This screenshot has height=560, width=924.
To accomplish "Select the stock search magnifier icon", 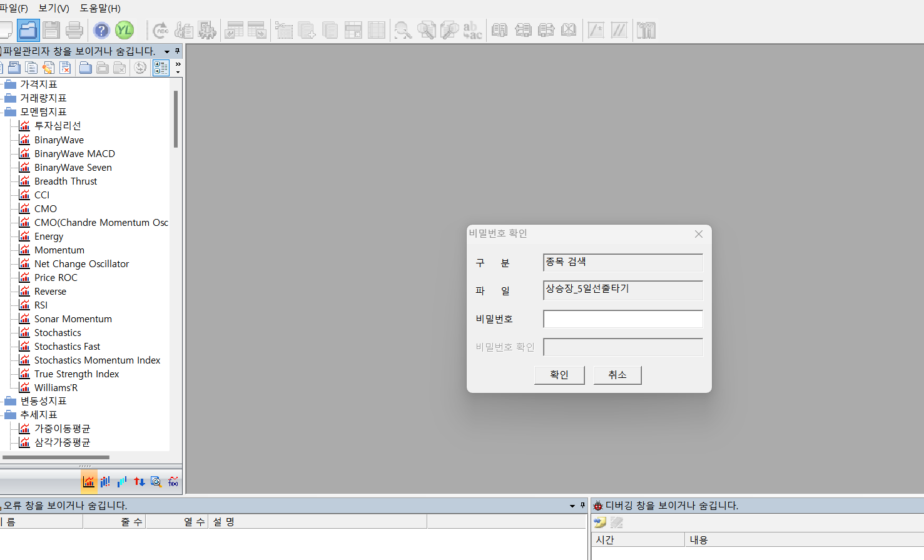I will tap(156, 482).
